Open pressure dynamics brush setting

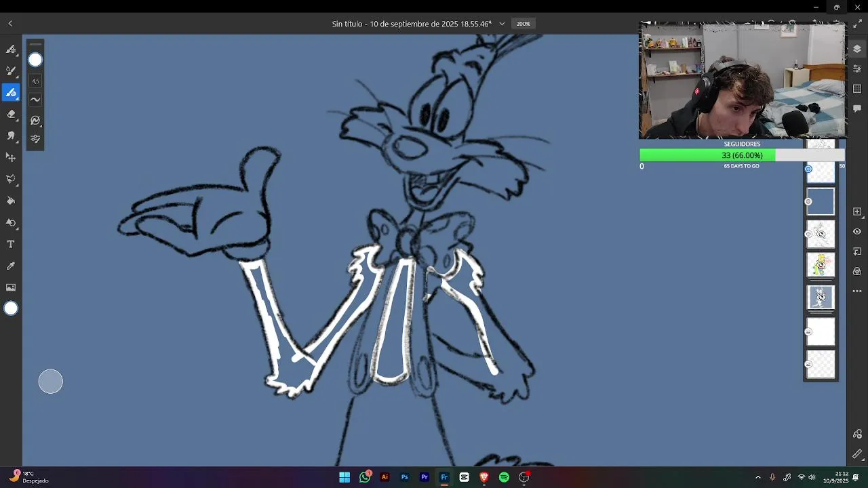pos(35,120)
